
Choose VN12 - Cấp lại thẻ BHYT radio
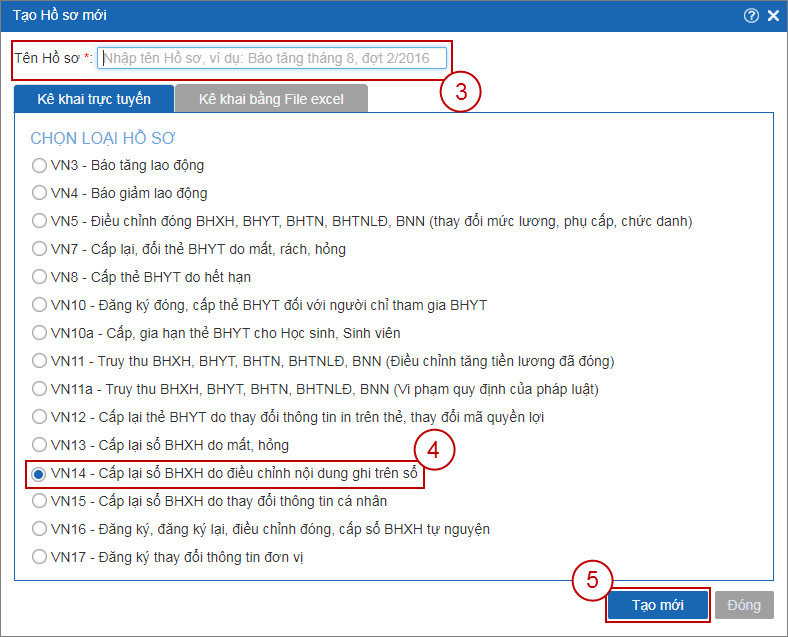click(x=39, y=417)
